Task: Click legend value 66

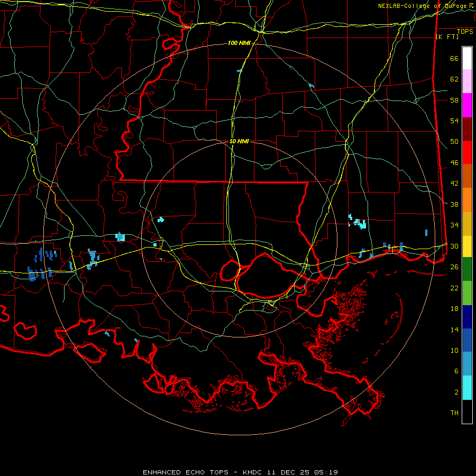Action: click(454, 59)
